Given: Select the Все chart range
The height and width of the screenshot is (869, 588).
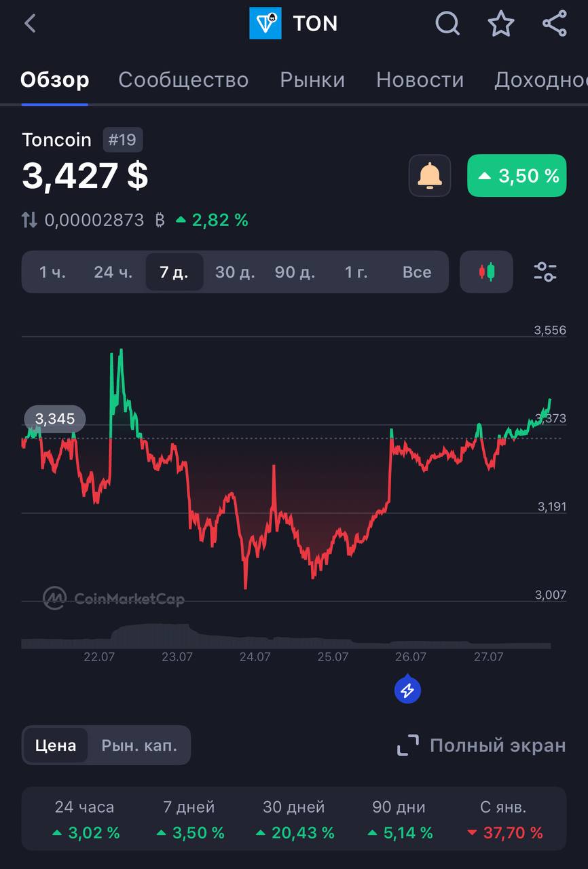Looking at the screenshot, I should point(417,272).
